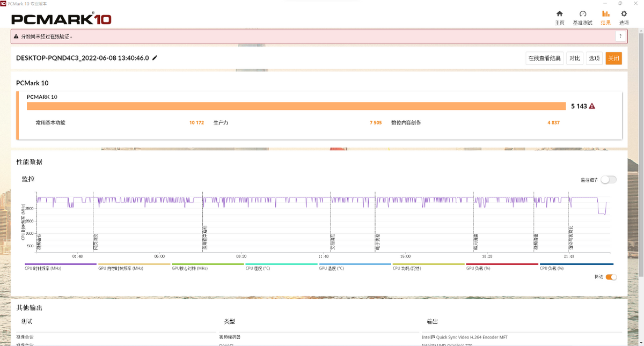Click the 数位内容创作 label
The image size is (644, 346).
406,123
